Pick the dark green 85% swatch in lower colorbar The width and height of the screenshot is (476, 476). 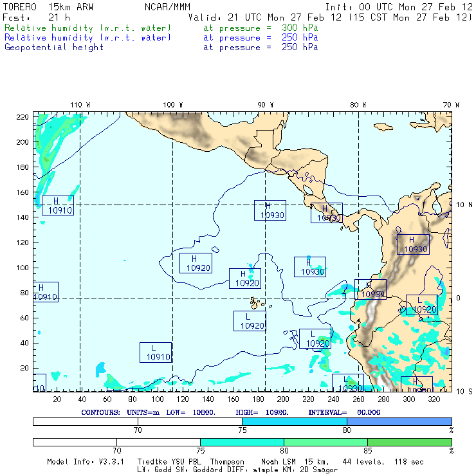[409, 442]
